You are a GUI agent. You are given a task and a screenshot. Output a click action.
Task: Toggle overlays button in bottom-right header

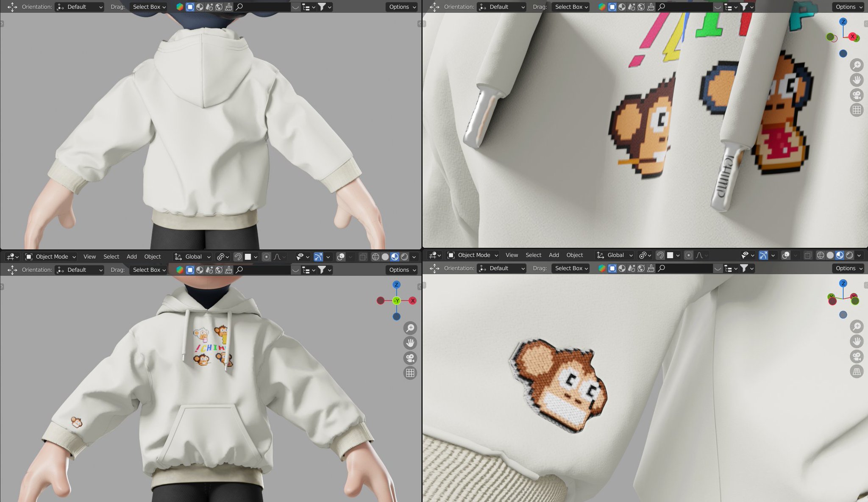(x=785, y=255)
